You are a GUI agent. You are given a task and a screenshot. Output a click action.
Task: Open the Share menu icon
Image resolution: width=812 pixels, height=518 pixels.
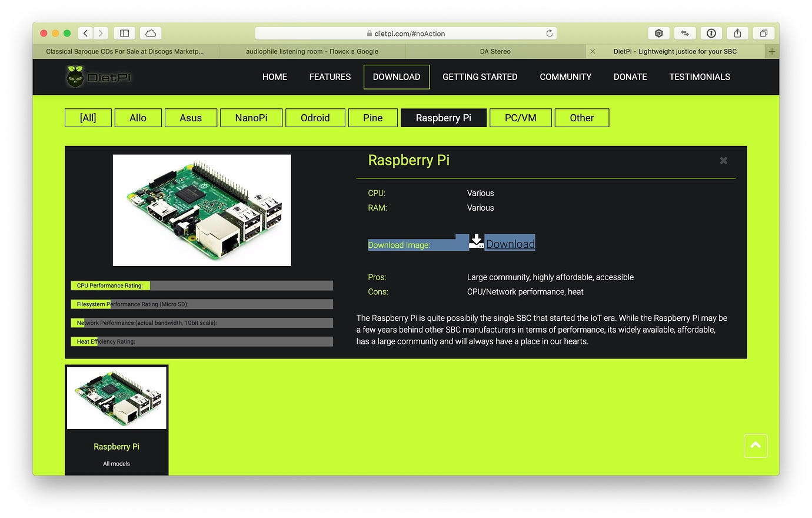(x=737, y=34)
